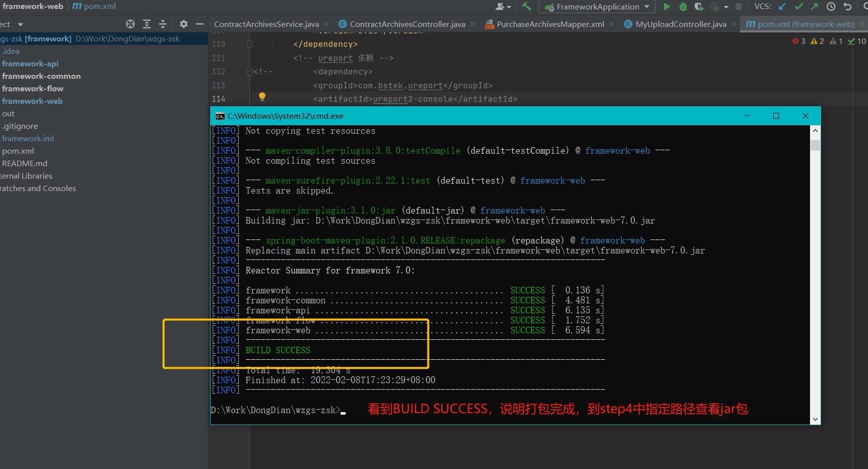Push commits using the green up-arrow icon

(814, 6)
